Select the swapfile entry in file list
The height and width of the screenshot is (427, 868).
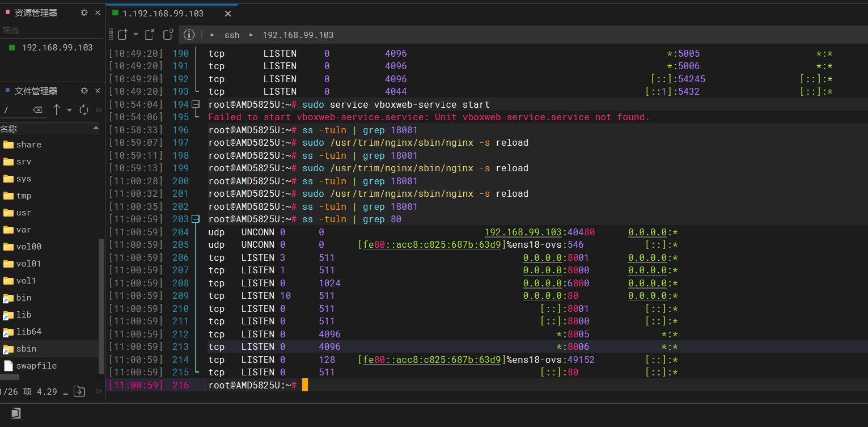(x=36, y=366)
